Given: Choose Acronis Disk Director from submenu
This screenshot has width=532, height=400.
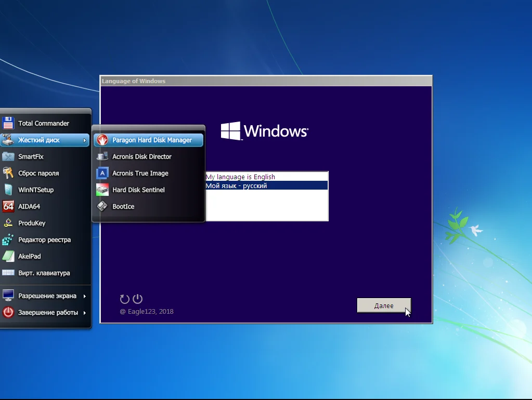Looking at the screenshot, I should (141, 156).
